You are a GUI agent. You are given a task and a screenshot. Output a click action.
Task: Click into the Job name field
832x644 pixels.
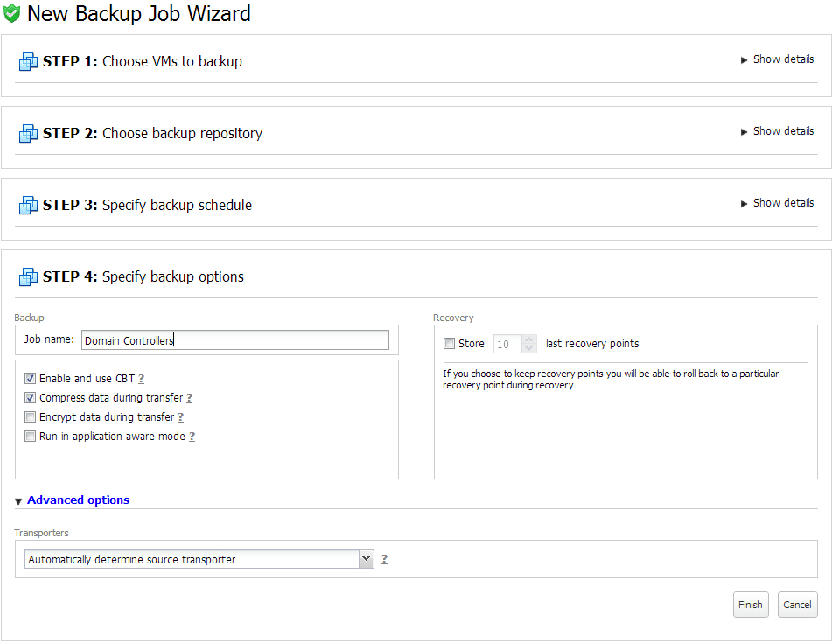point(235,340)
